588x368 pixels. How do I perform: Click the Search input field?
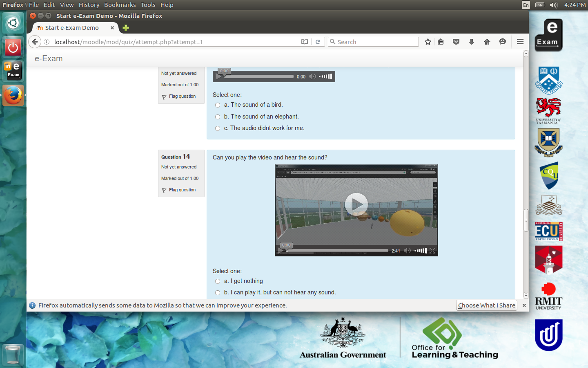coord(376,42)
